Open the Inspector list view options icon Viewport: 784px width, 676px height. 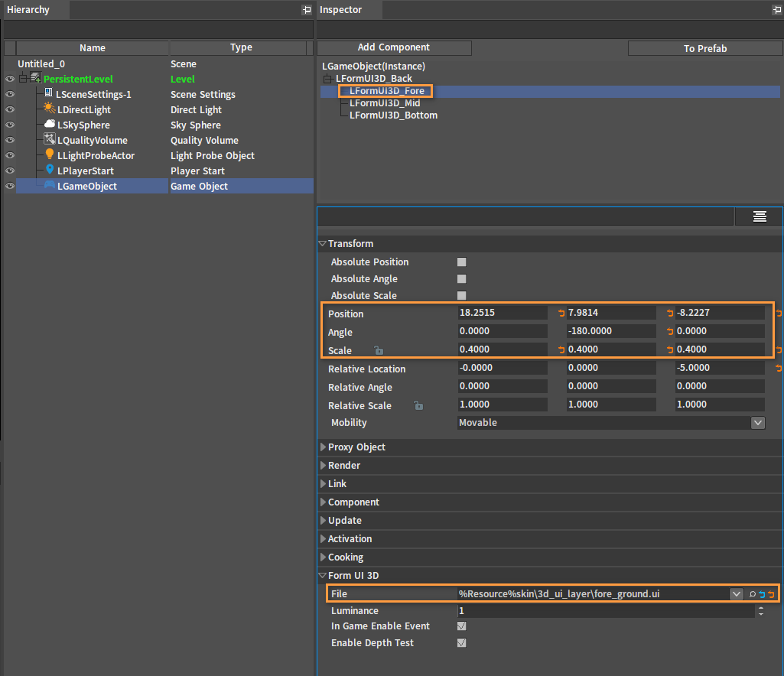click(x=760, y=216)
